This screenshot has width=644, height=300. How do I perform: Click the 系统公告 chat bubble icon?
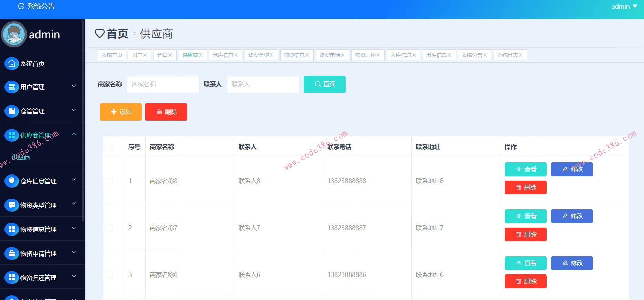click(21, 6)
